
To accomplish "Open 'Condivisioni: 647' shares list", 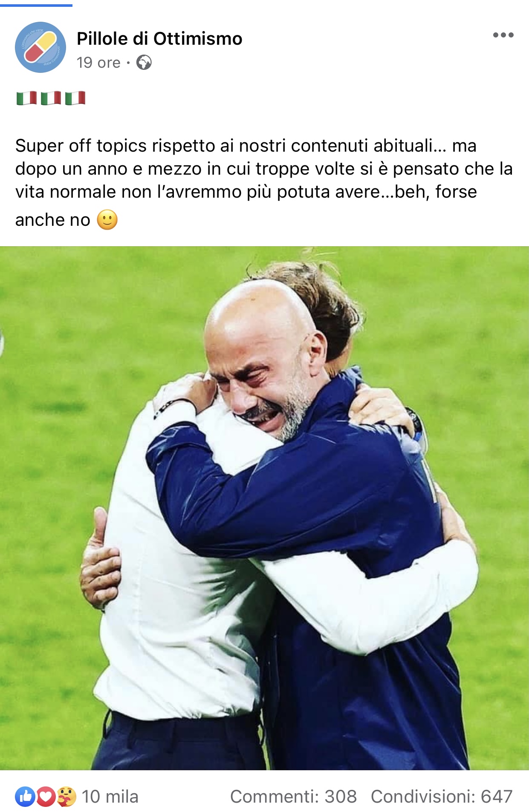I will pos(442,796).
